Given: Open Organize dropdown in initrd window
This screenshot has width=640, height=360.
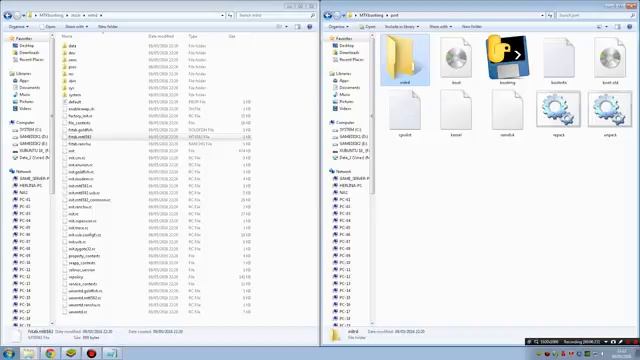Looking at the screenshot, I should coord(18,27).
